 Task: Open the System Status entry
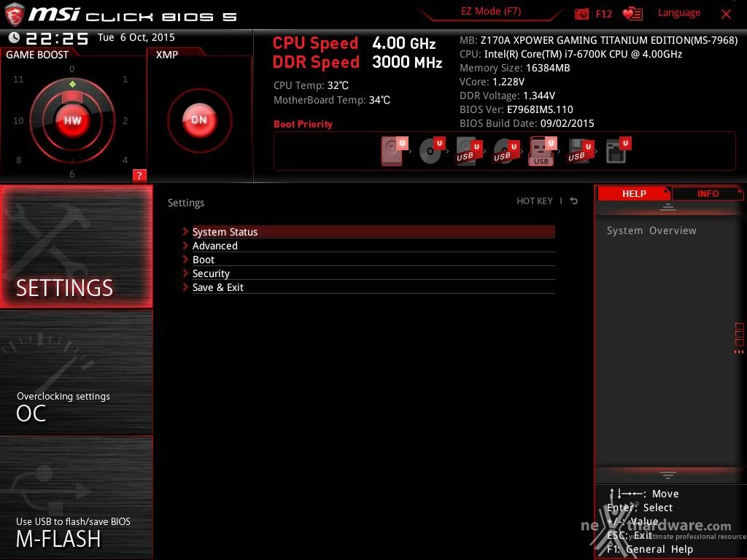(x=373, y=232)
